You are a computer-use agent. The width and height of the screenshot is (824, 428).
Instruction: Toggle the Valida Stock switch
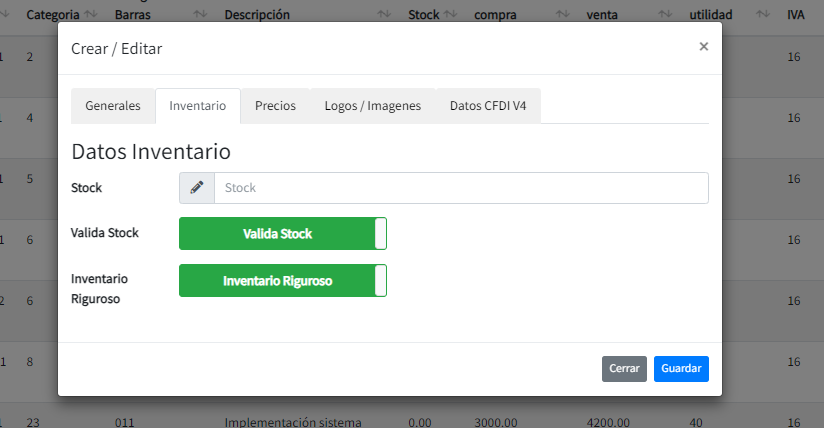282,234
